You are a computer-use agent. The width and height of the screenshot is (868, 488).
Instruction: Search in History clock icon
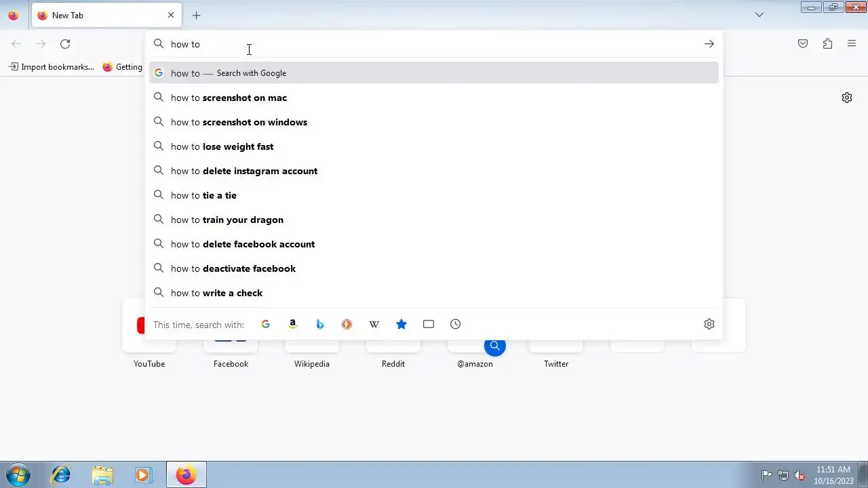point(456,325)
